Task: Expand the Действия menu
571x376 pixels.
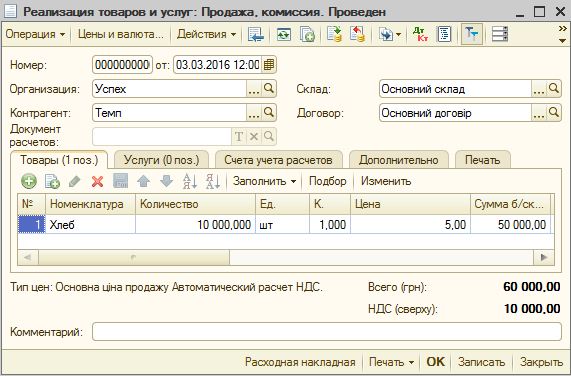Action: [x=206, y=34]
